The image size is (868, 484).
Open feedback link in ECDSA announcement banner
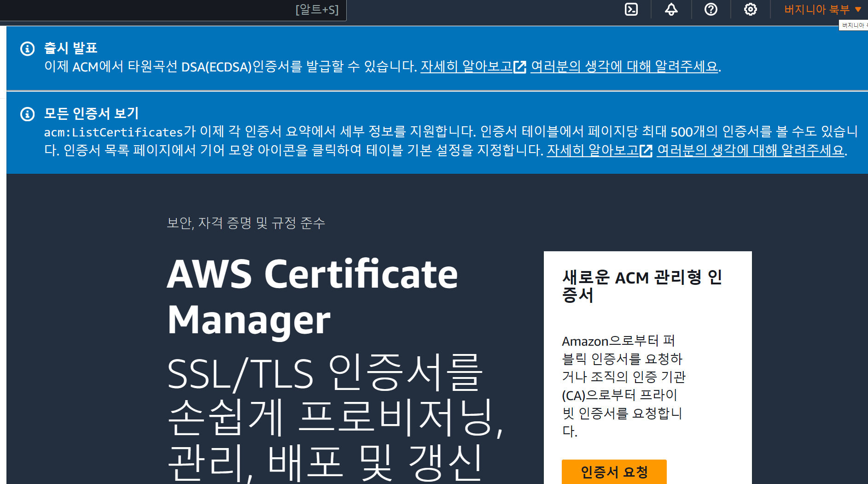click(624, 67)
